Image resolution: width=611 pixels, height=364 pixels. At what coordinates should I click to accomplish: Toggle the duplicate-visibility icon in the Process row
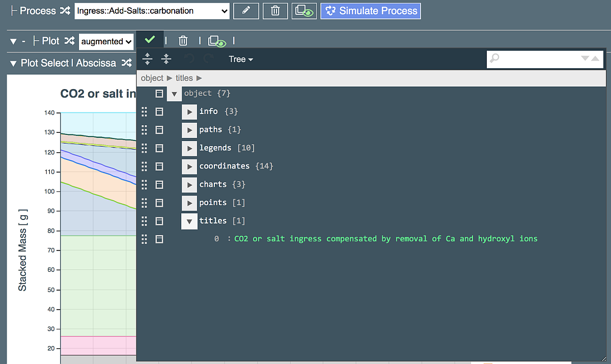[304, 11]
